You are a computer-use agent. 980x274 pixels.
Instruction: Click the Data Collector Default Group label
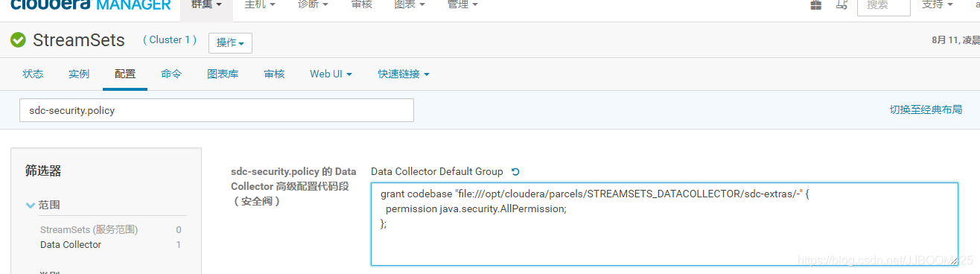(x=436, y=172)
